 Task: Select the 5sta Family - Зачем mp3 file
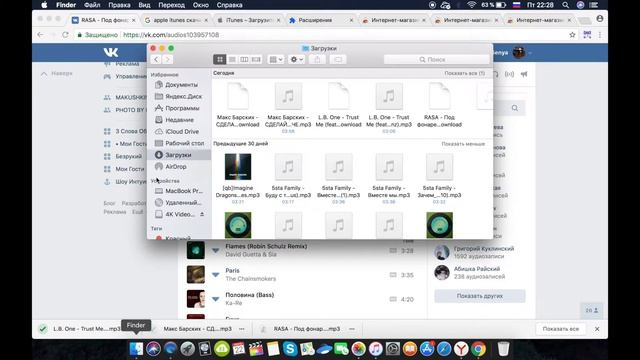(439, 177)
